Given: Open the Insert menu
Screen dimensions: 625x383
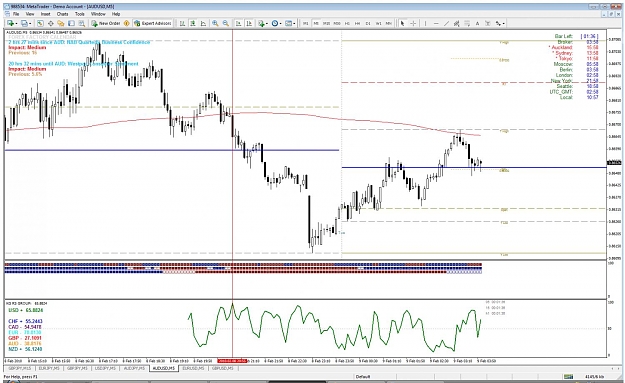Looking at the screenshot, I should (x=45, y=14).
